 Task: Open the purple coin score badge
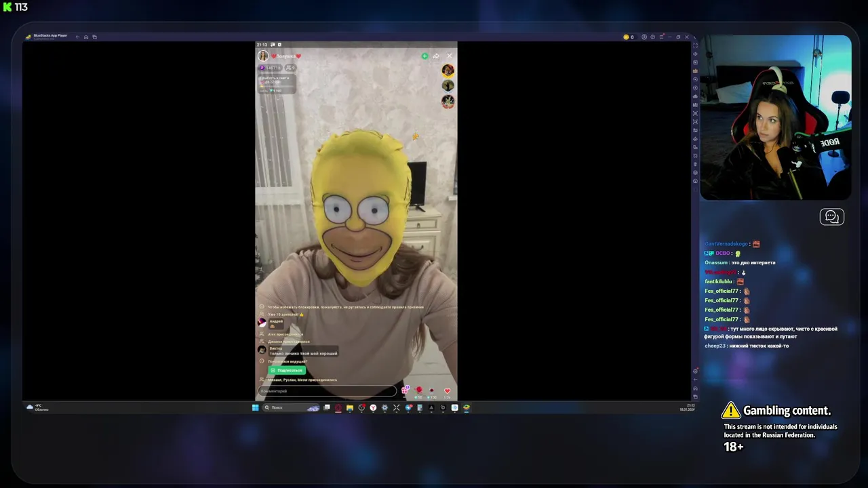271,68
